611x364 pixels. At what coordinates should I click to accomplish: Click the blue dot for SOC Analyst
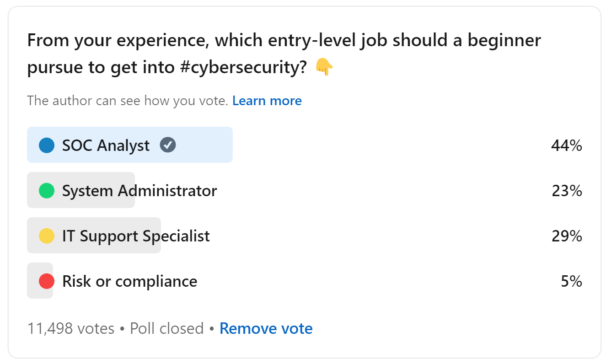pos(47,145)
